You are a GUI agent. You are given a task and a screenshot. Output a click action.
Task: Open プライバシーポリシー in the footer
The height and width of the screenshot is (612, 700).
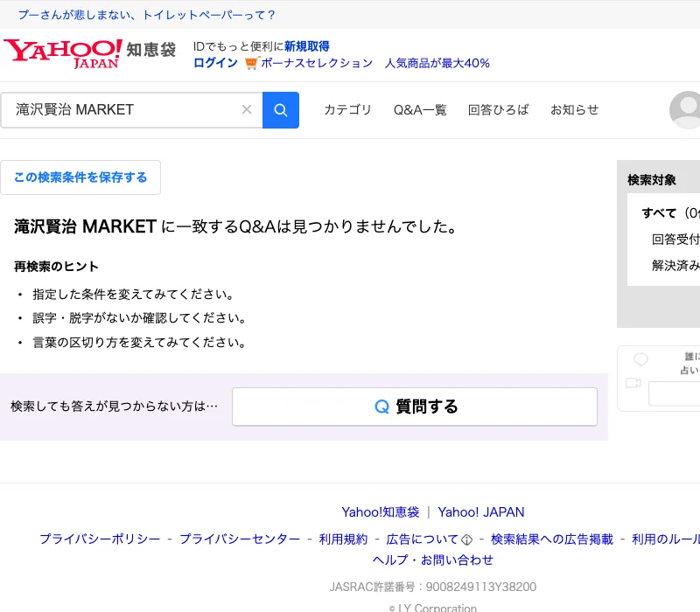100,539
